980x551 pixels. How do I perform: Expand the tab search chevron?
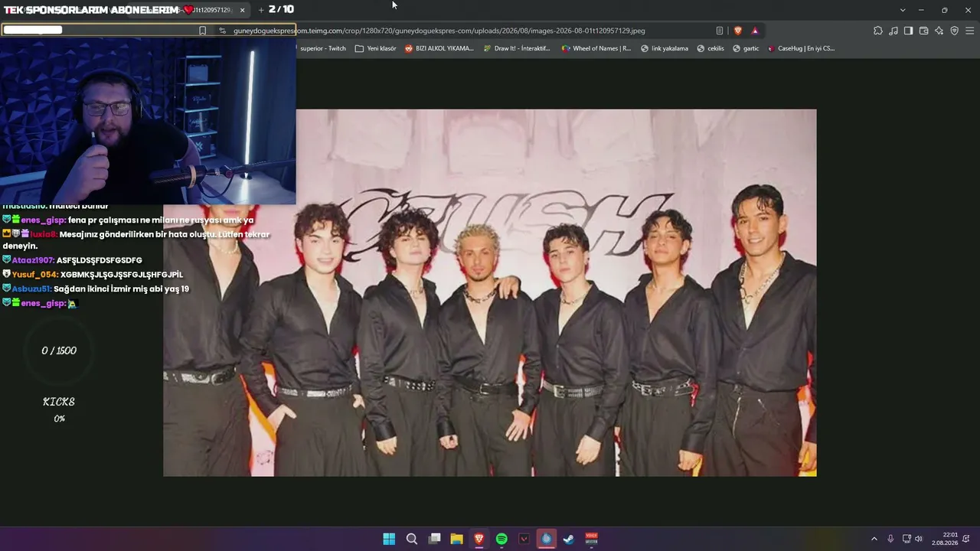(903, 10)
